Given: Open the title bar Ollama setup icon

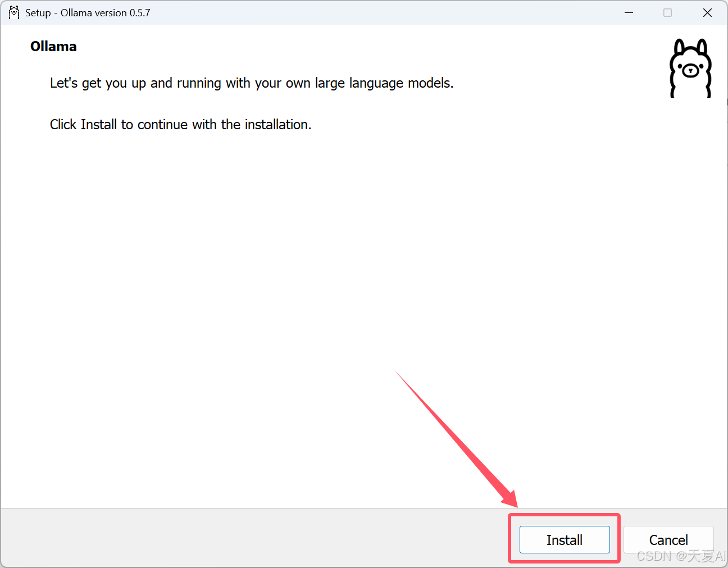Looking at the screenshot, I should coord(14,12).
